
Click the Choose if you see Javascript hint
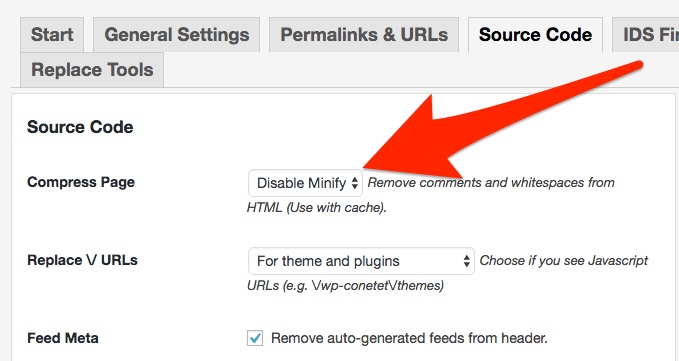click(563, 261)
